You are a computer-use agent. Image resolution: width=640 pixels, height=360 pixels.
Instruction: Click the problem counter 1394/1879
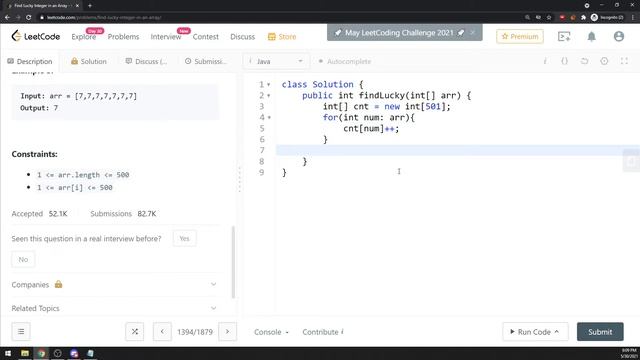point(195,332)
